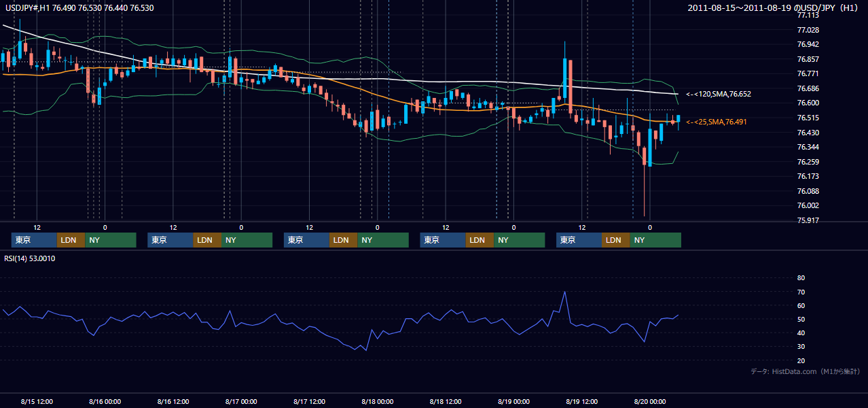The height and width of the screenshot is (408, 868).
Task: Click price axis value 76.088
Action: pyautogui.click(x=808, y=191)
